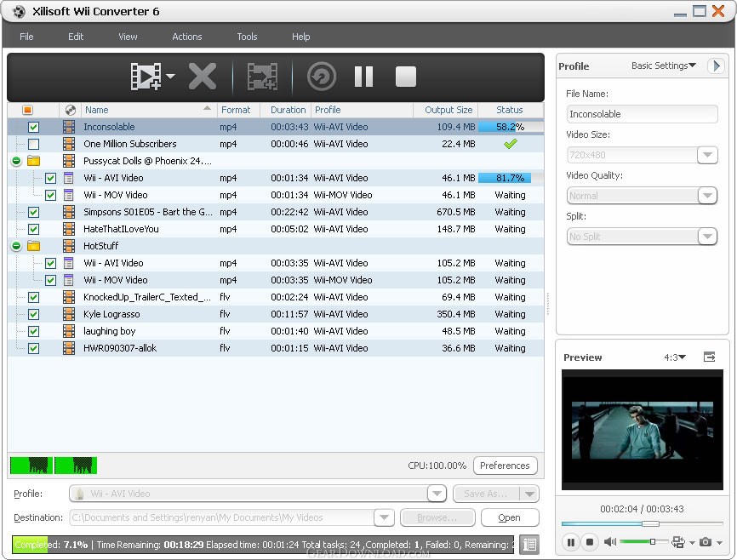Screen dimensions: 737x560
Task: Uncheck the Inconsolable checkbox
Action: click(33, 127)
